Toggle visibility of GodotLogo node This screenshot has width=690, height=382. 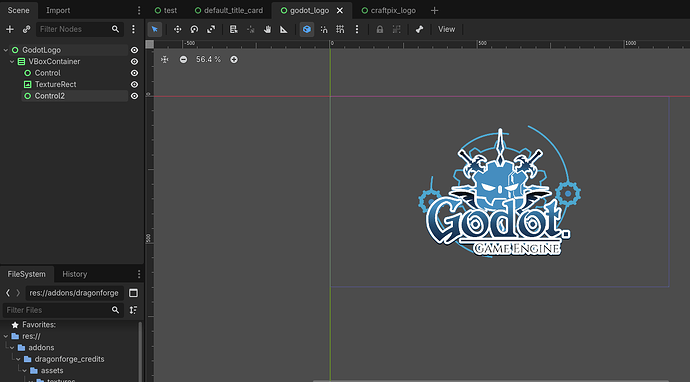tap(135, 50)
